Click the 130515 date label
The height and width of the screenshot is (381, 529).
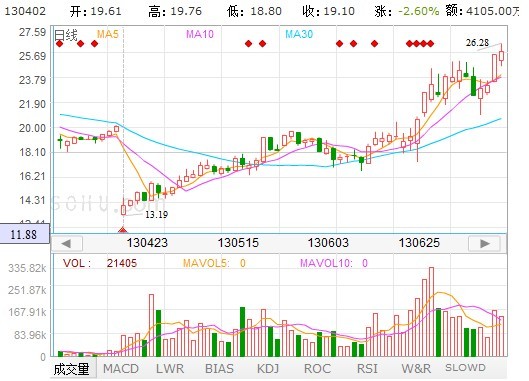pyautogui.click(x=238, y=243)
